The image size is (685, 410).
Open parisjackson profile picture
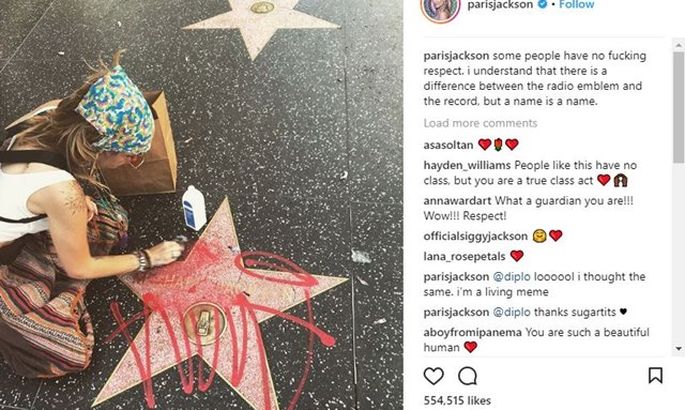pos(440,9)
